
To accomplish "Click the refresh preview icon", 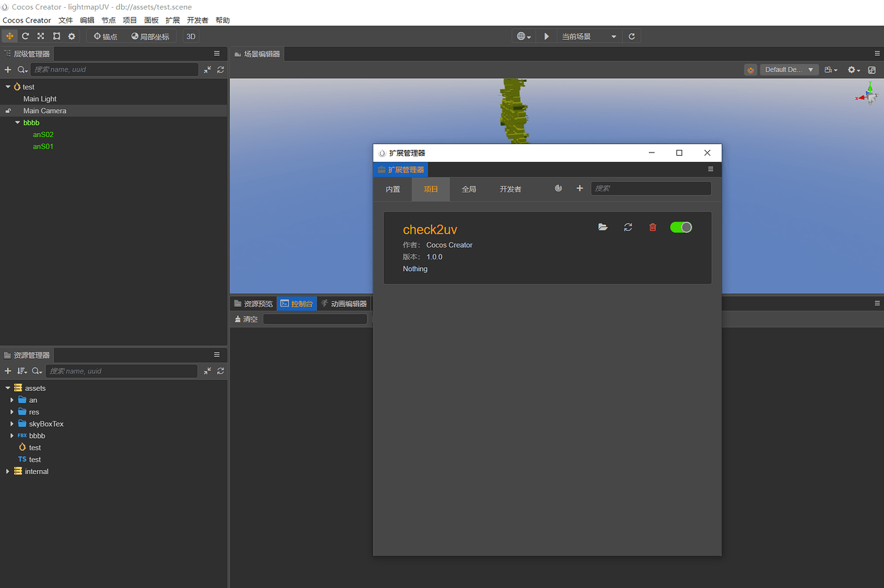I will 632,37.
